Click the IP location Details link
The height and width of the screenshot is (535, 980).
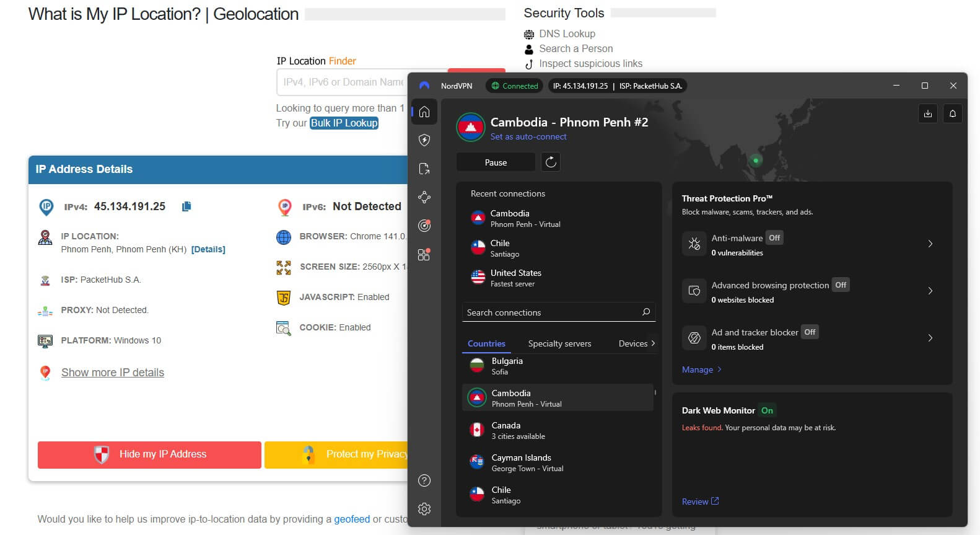pyautogui.click(x=208, y=249)
